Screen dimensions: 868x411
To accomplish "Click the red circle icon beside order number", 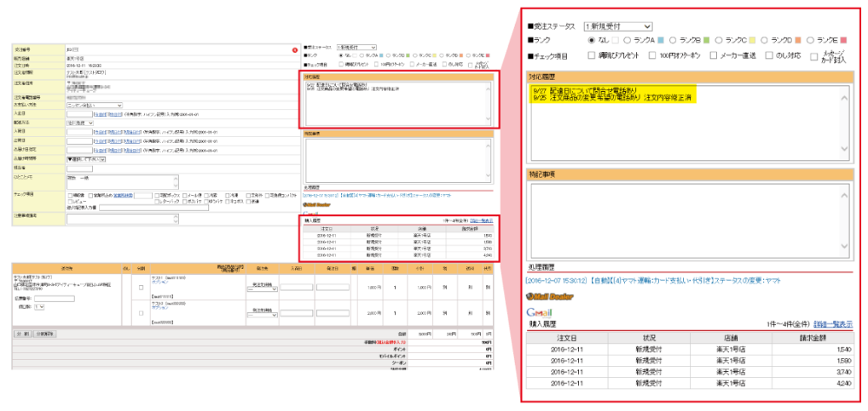I will pyautogui.click(x=295, y=50).
